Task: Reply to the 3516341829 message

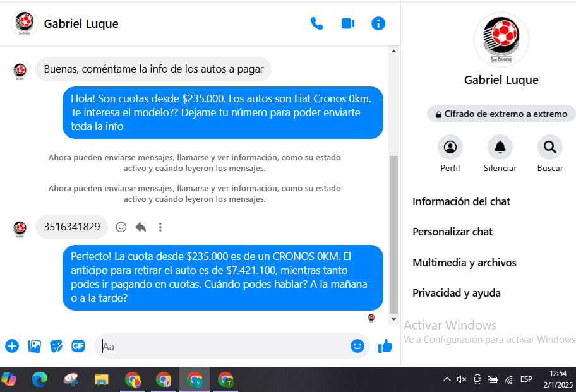Action: click(x=141, y=227)
